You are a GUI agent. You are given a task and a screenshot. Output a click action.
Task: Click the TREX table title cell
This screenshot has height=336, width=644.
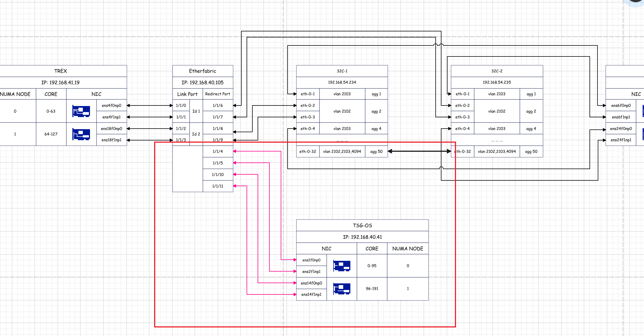61,71
